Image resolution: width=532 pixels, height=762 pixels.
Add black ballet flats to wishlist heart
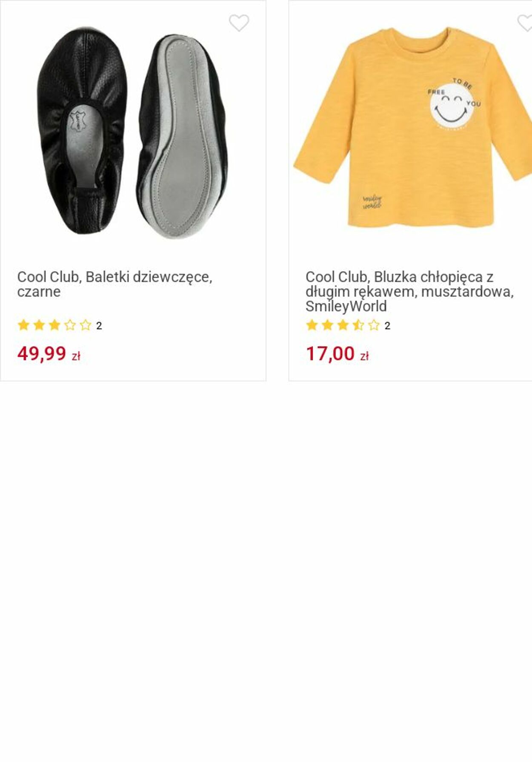[x=239, y=23]
